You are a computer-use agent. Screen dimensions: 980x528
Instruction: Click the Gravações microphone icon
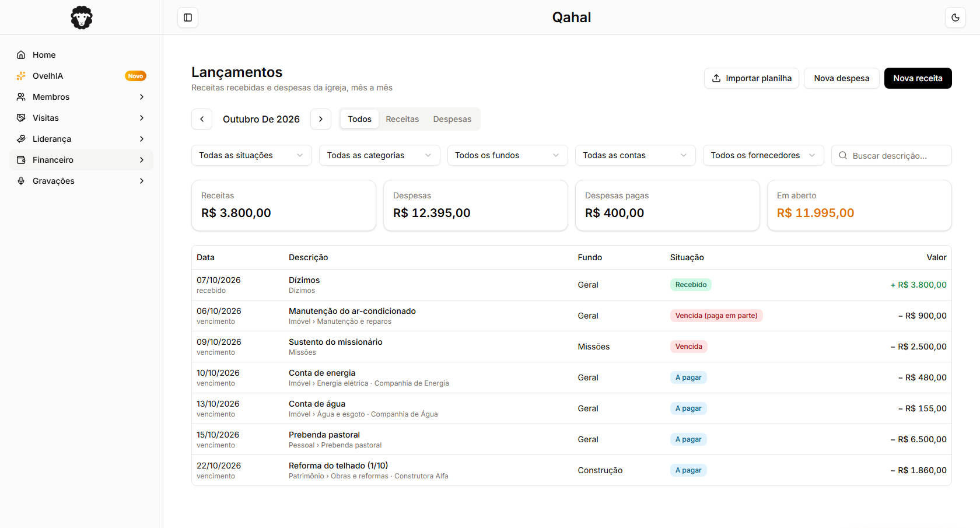21,181
